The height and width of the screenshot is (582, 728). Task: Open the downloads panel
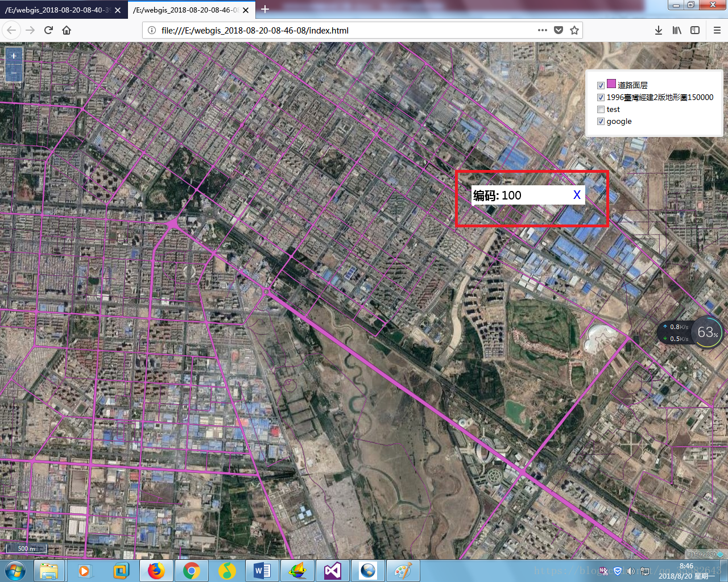tap(659, 30)
